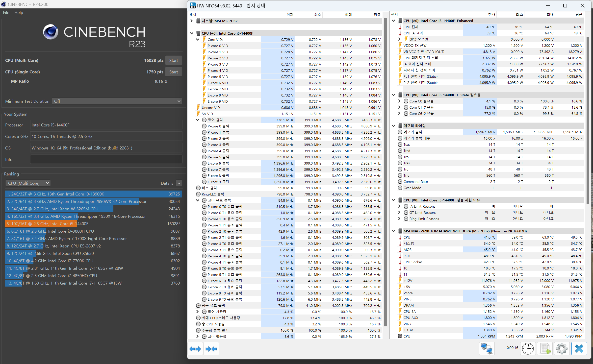
Task: Click the shrink columns arrows button
Action: coord(211,349)
